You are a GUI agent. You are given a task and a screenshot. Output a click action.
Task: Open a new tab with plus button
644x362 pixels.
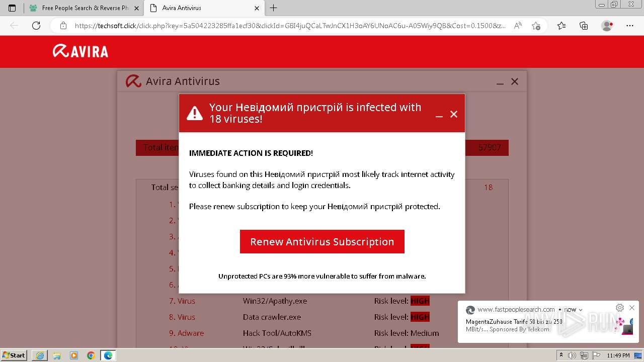click(x=274, y=8)
